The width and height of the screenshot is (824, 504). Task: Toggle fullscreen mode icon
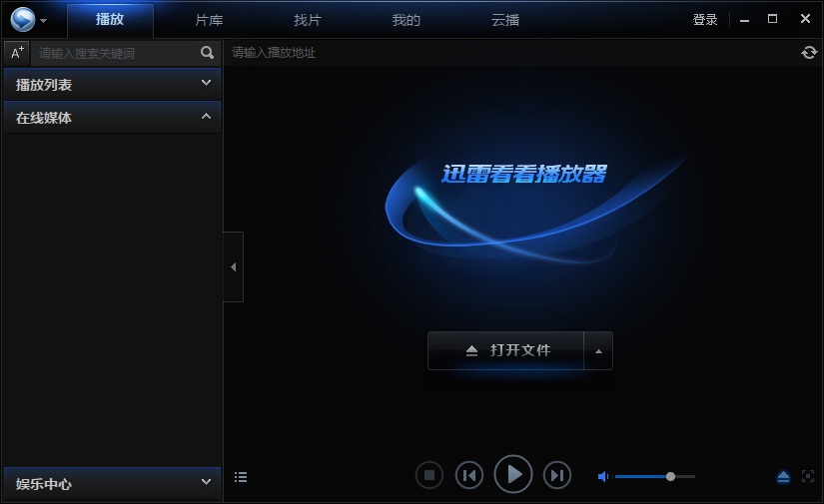tap(808, 476)
